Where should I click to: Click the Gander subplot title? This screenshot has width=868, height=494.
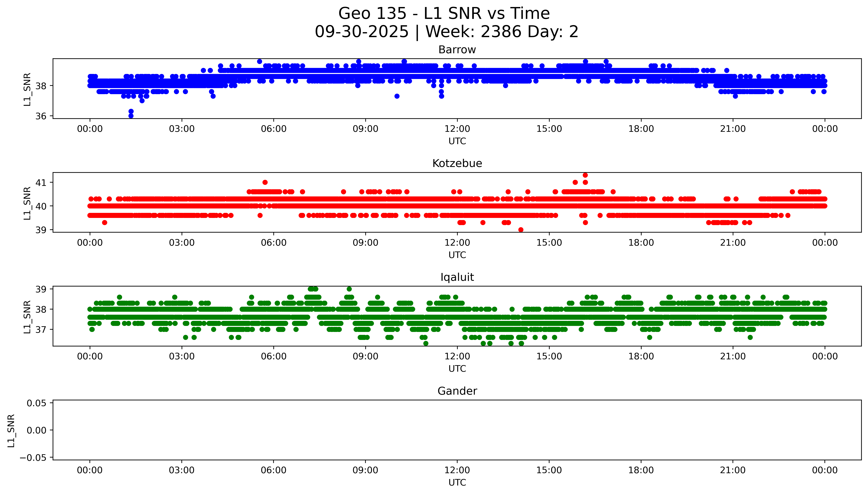457,391
